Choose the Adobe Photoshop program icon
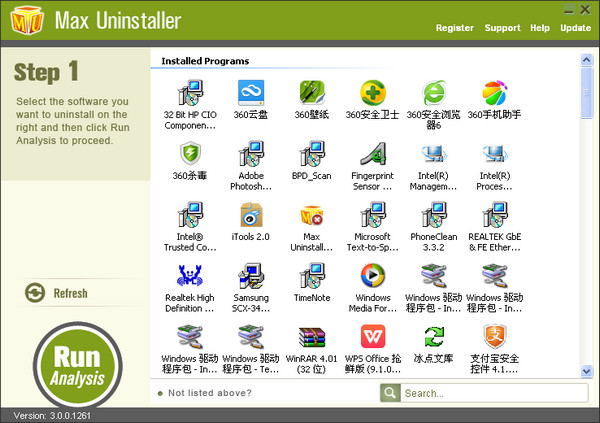Image resolution: width=600 pixels, height=423 pixels. pyautogui.click(x=251, y=154)
